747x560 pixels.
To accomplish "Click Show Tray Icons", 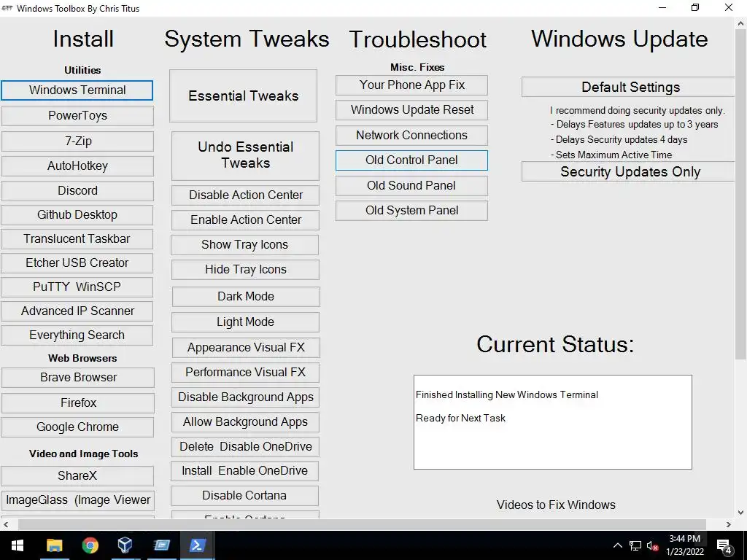I will pyautogui.click(x=245, y=245).
